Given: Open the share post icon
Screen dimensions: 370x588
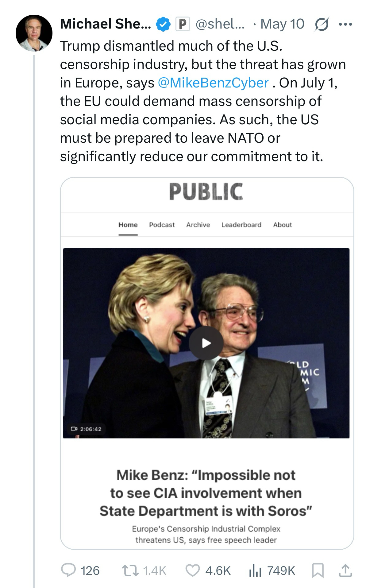Looking at the screenshot, I should (345, 570).
